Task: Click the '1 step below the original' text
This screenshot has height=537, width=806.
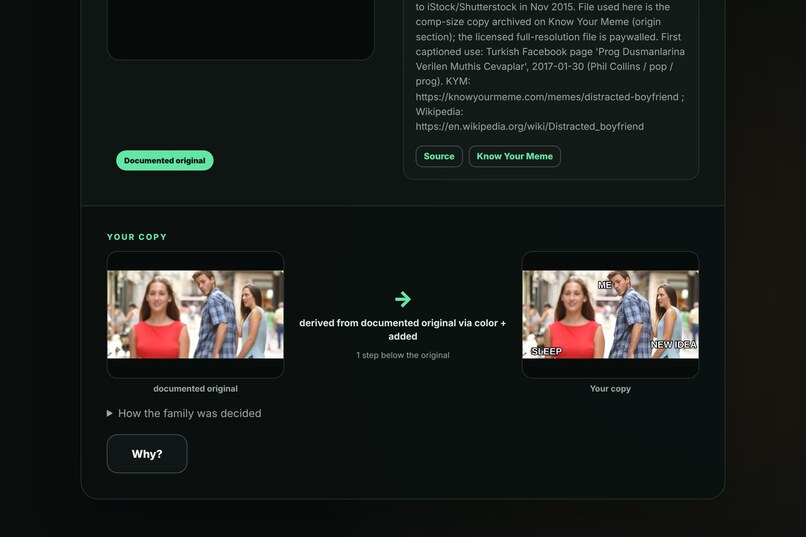Action: (403, 355)
